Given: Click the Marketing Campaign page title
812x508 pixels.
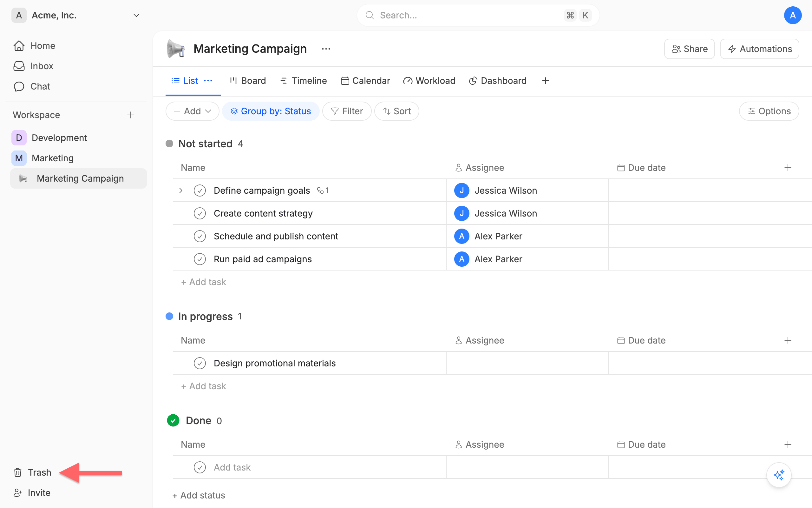Looking at the screenshot, I should (x=250, y=49).
